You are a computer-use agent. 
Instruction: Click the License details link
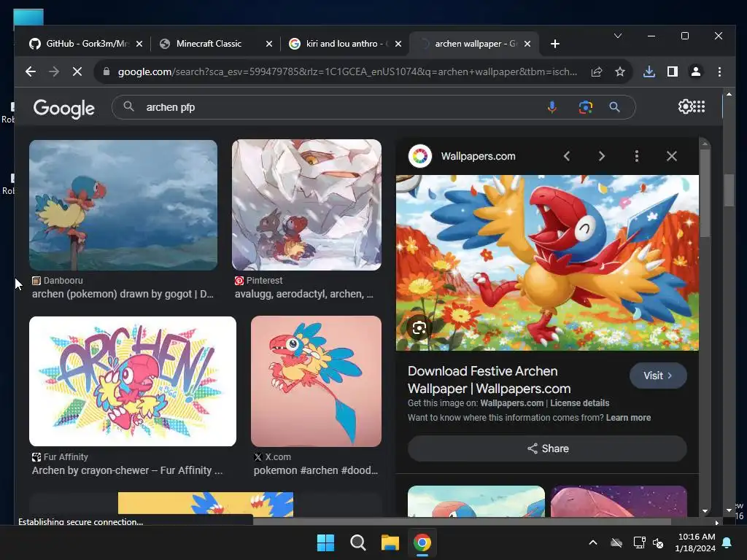click(579, 403)
